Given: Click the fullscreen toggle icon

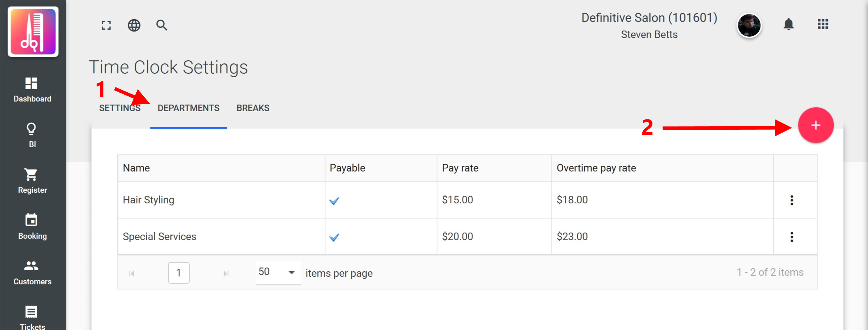Looking at the screenshot, I should 106,25.
